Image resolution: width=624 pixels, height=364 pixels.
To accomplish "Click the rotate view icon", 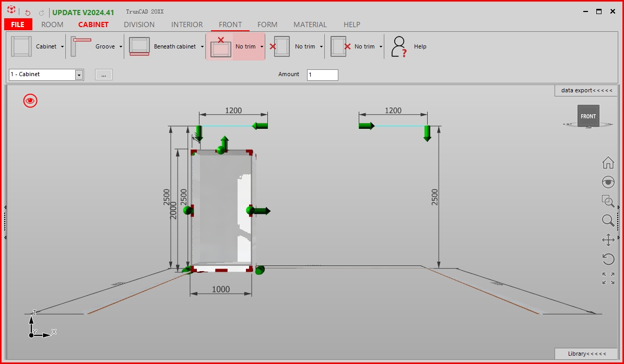I will point(608,259).
